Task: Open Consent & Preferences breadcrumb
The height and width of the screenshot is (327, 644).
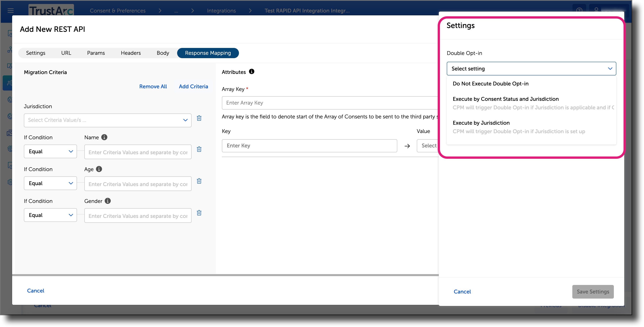Action: coord(118,11)
